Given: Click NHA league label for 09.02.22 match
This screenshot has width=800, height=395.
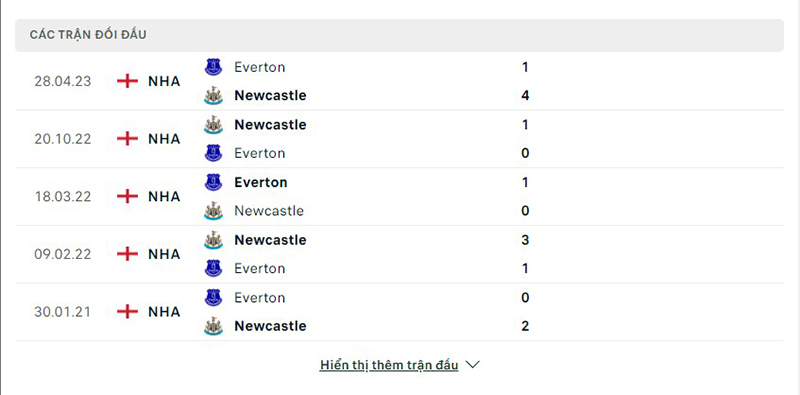Looking at the screenshot, I should [x=164, y=254].
